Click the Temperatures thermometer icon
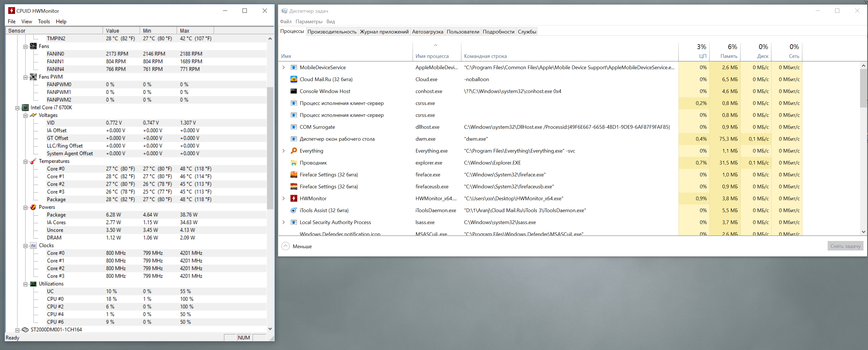Viewport: 868px width, 350px height. (x=33, y=161)
